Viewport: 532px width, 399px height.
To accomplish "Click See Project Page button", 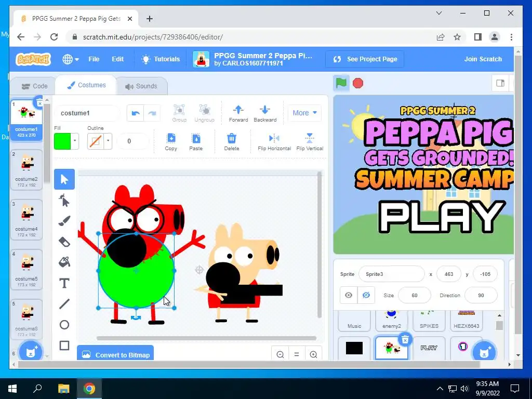I will [x=365, y=59].
